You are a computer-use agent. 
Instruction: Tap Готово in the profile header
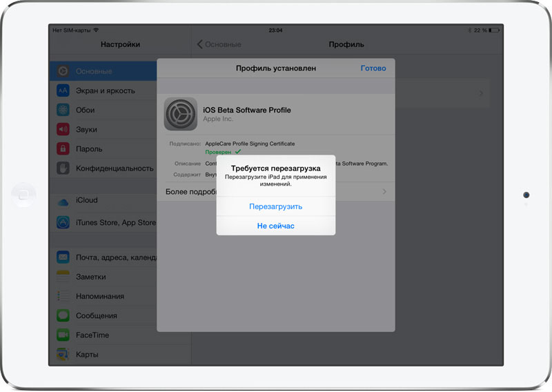click(373, 68)
